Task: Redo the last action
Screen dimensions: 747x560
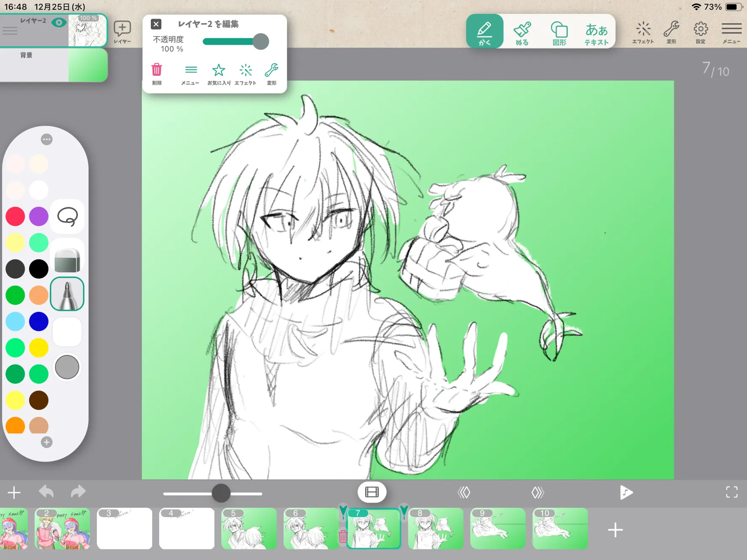Action: point(78,492)
